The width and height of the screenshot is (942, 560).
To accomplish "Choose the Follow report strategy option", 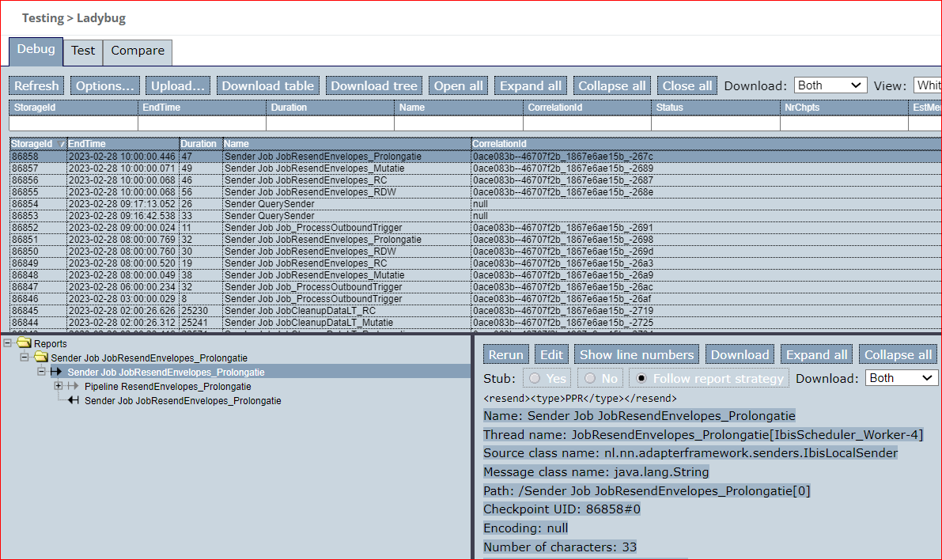I will pyautogui.click(x=641, y=378).
